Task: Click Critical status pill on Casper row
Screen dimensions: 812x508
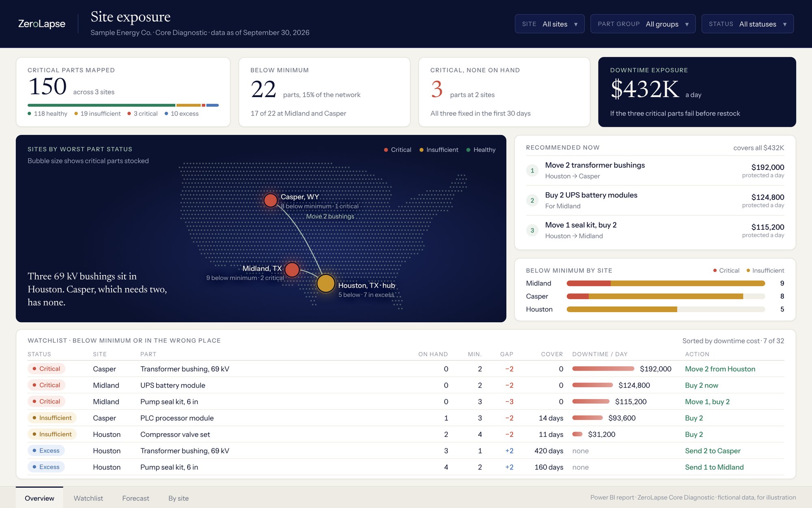Action: click(46, 369)
